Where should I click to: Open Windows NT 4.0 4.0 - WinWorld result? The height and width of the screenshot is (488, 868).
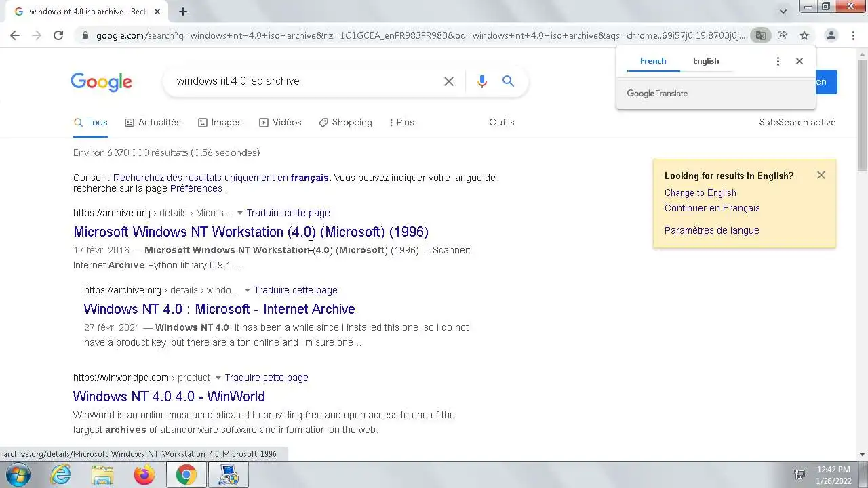pyautogui.click(x=169, y=396)
